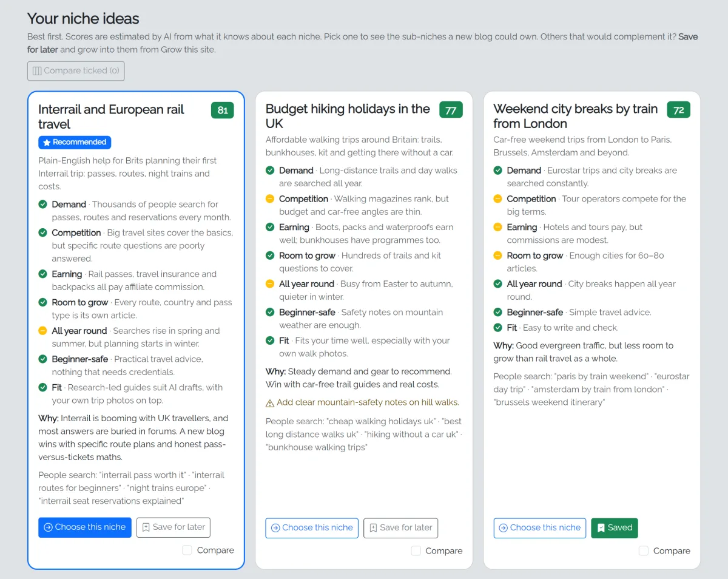The width and height of the screenshot is (728, 579).
Task: Click Car-free weekend trips description
Action: click(582, 146)
